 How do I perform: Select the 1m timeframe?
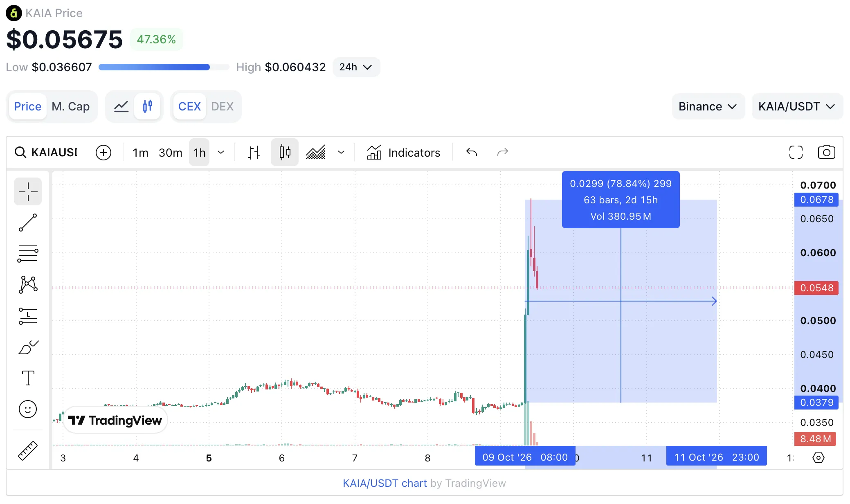pos(140,153)
